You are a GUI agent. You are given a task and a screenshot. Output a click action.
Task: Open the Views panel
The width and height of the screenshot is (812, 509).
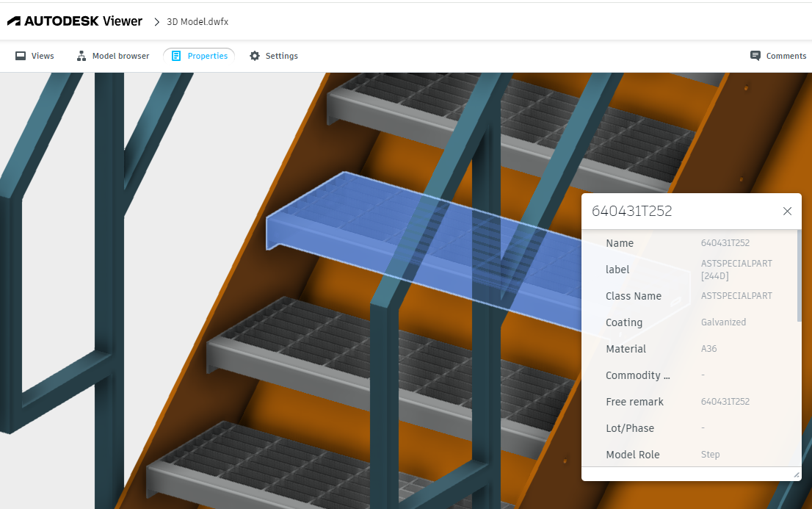tap(34, 56)
